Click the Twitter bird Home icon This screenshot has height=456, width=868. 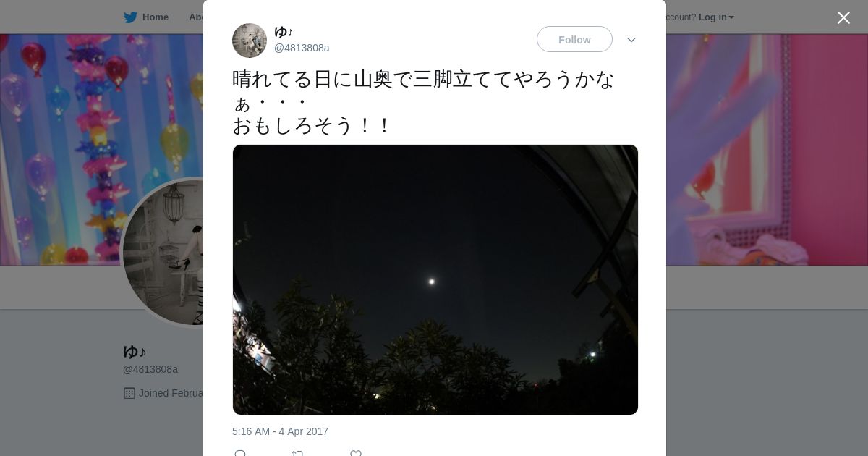tap(130, 17)
